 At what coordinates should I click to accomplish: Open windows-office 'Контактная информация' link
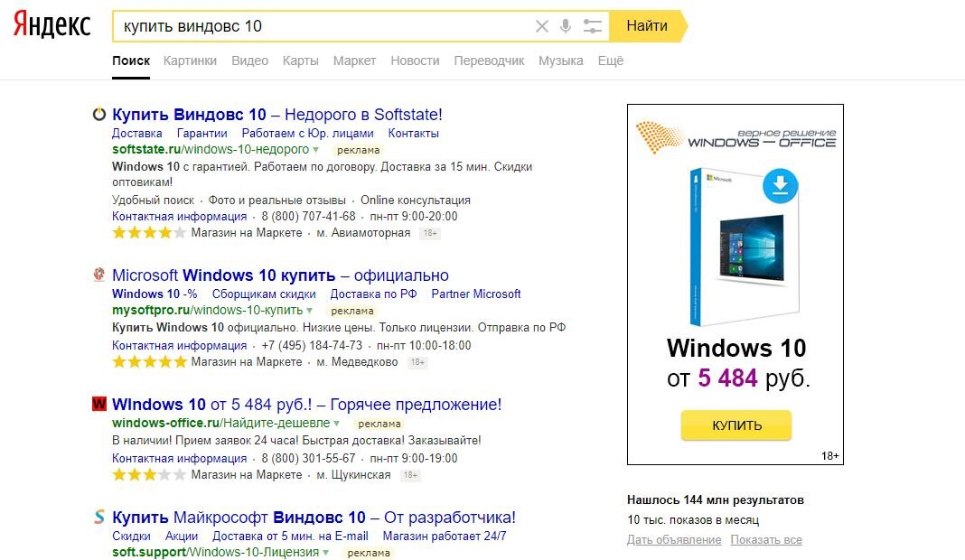pyautogui.click(x=179, y=458)
